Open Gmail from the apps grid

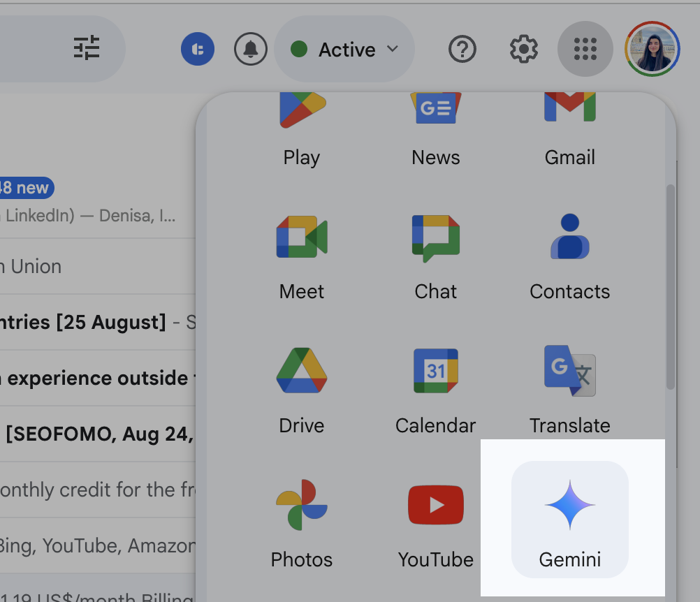pos(569,130)
